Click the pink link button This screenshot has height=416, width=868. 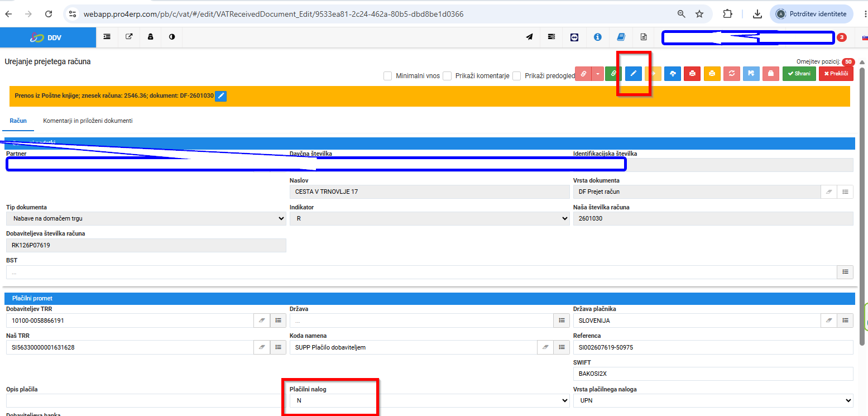(x=583, y=73)
